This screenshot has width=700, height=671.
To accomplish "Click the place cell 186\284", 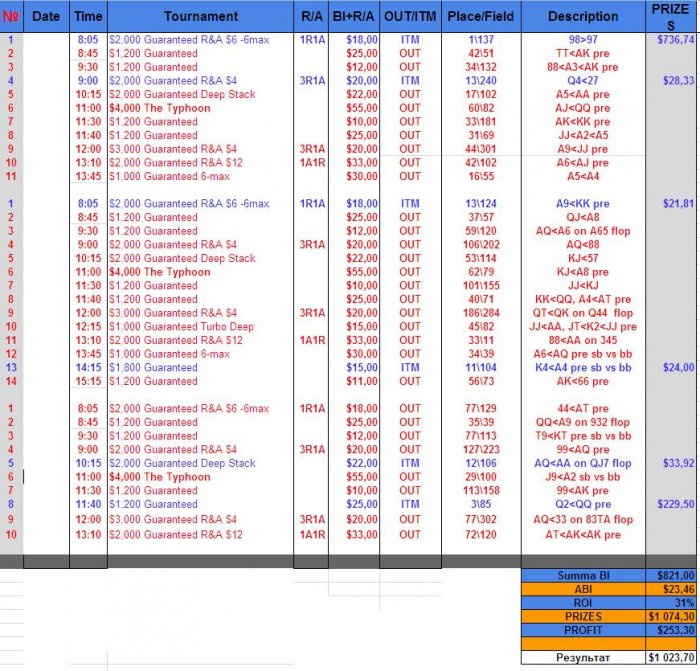I will coord(481,313).
